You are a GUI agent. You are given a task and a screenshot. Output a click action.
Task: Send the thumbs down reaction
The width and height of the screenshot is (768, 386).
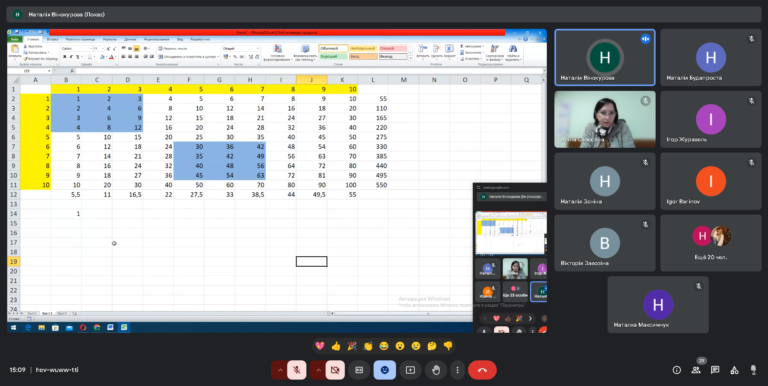448,346
